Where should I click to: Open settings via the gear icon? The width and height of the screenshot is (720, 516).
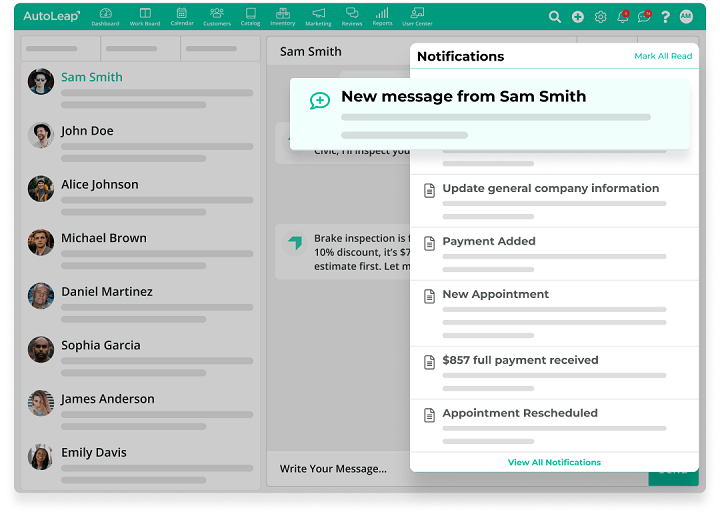click(601, 17)
